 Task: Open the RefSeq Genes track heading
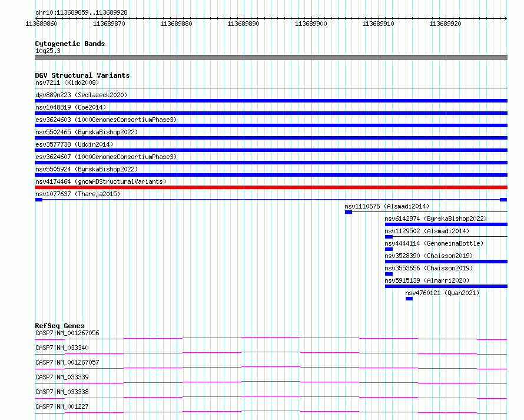click(60, 326)
